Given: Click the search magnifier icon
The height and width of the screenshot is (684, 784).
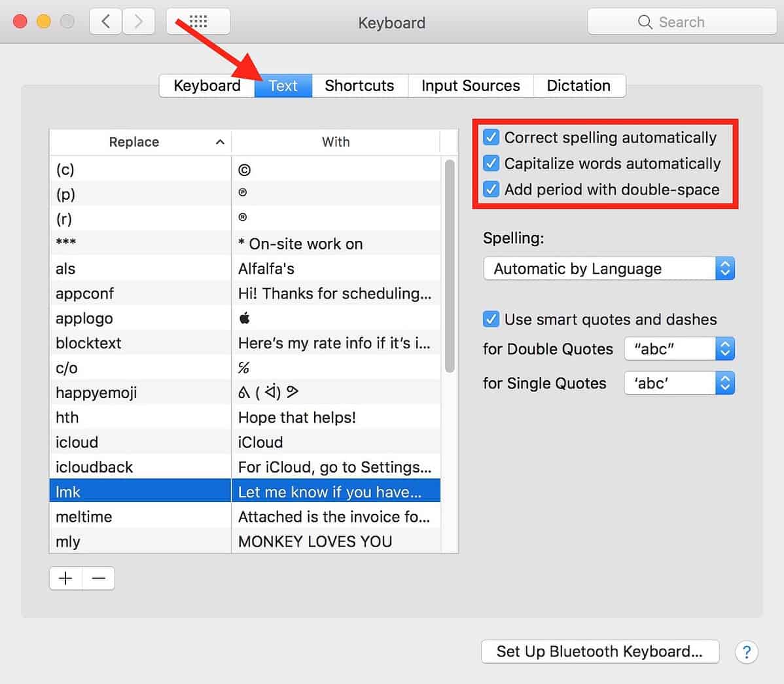Looking at the screenshot, I should 644,22.
